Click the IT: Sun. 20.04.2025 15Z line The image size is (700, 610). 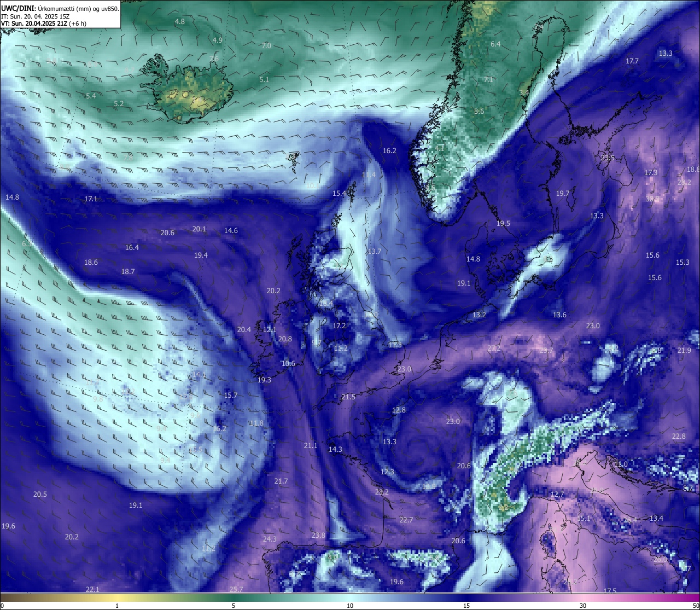click(35, 16)
